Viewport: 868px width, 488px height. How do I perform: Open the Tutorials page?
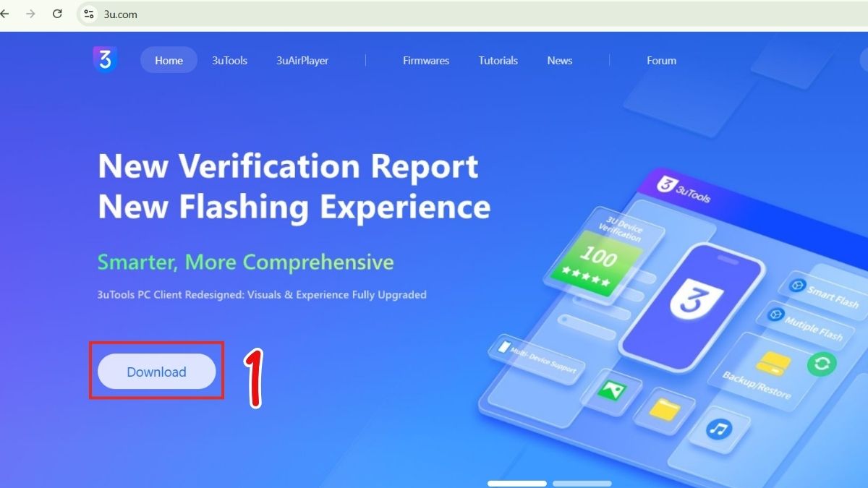click(498, 61)
